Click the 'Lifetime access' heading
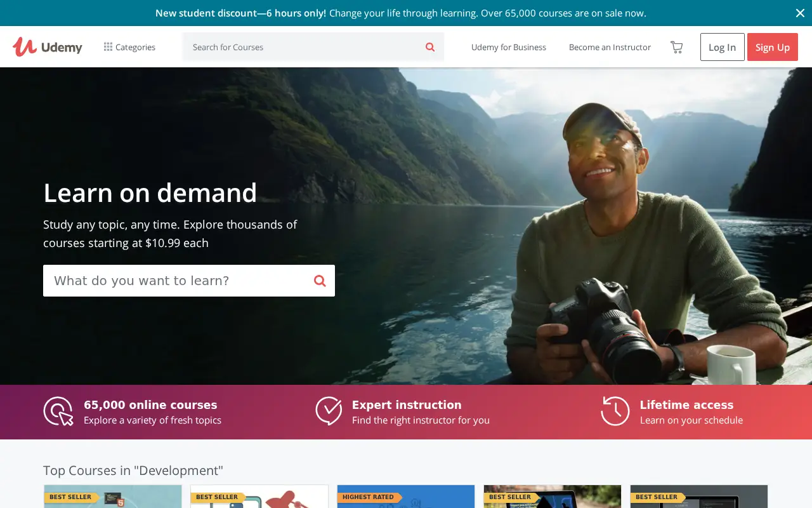 [686, 404]
